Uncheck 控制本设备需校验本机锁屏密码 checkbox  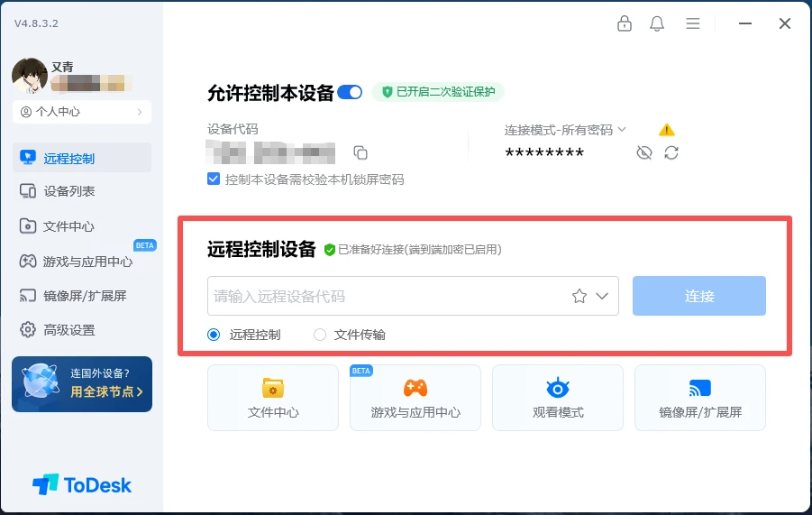coord(214,179)
